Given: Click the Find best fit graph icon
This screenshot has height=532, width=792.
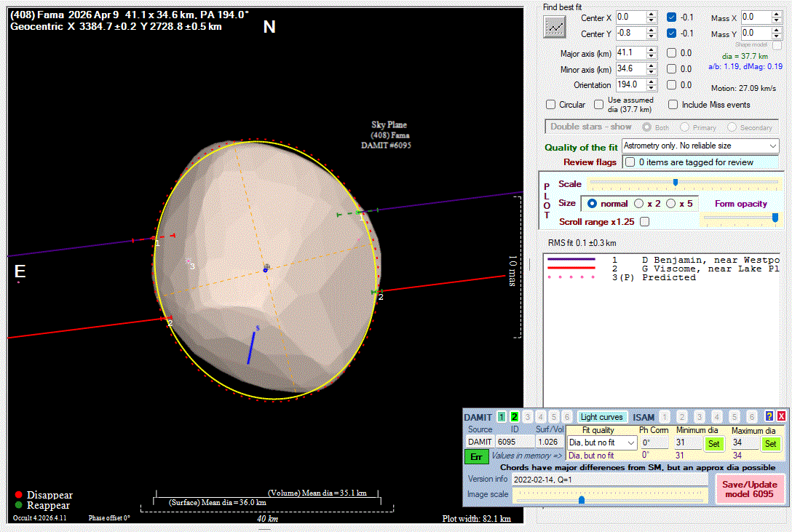Looking at the screenshot, I should (555, 26).
